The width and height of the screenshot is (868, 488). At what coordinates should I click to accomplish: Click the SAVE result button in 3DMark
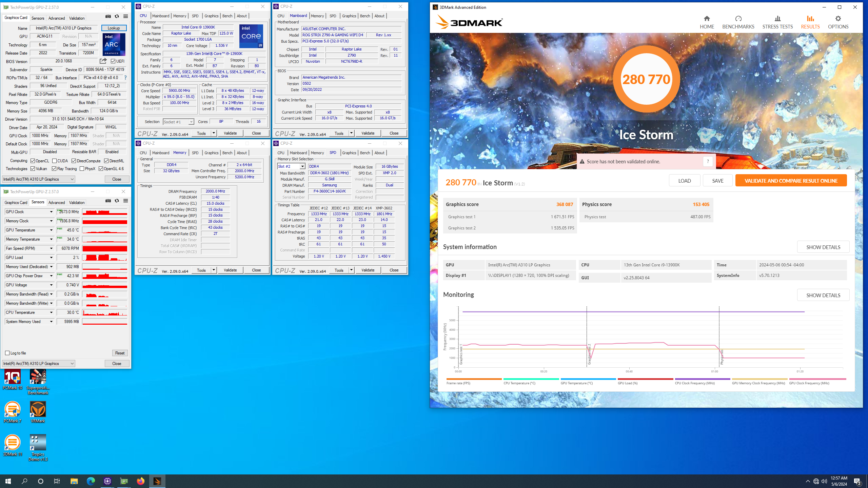point(717,181)
